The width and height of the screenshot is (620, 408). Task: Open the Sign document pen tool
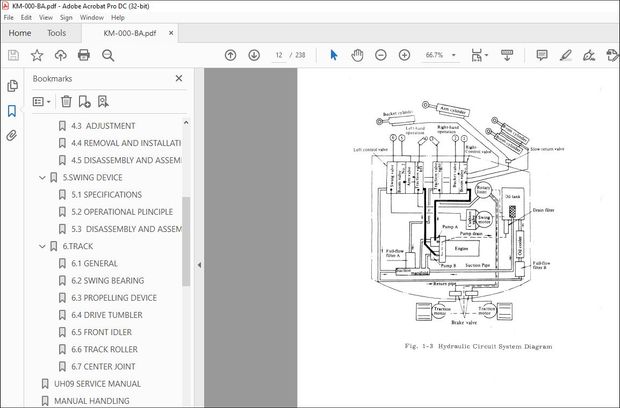coord(589,55)
